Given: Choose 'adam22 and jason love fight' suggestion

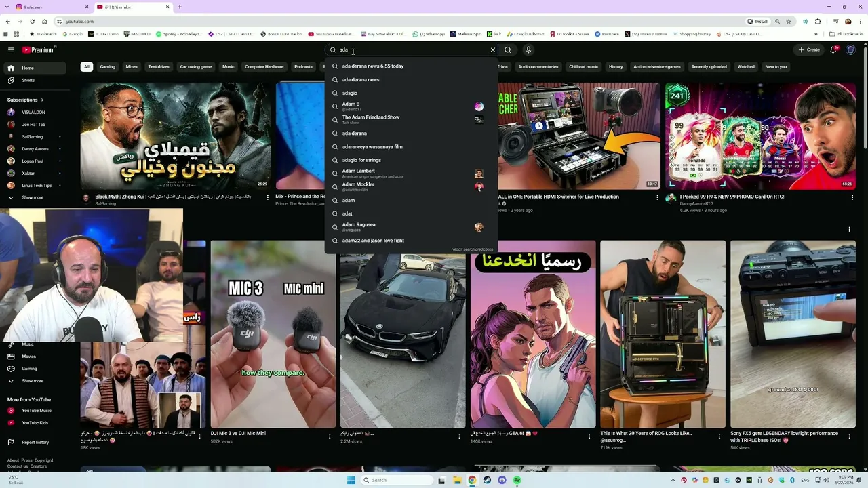Looking at the screenshot, I should coord(411,241).
